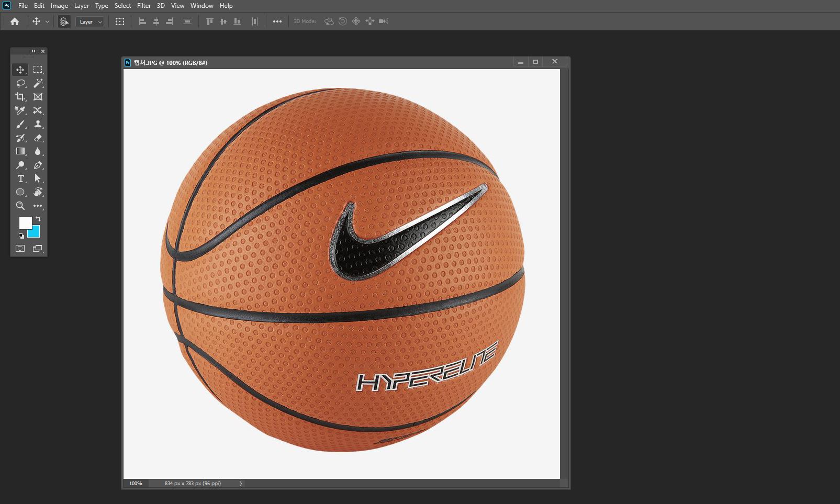840x504 pixels.
Task: Set the white foreground color swatch
Action: click(25, 222)
